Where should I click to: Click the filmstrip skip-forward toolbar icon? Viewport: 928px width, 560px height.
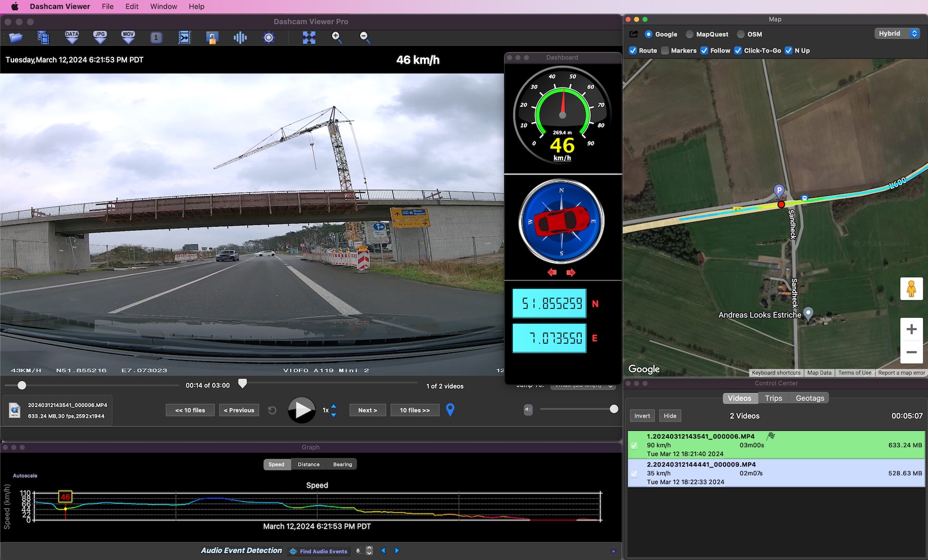pos(184,38)
